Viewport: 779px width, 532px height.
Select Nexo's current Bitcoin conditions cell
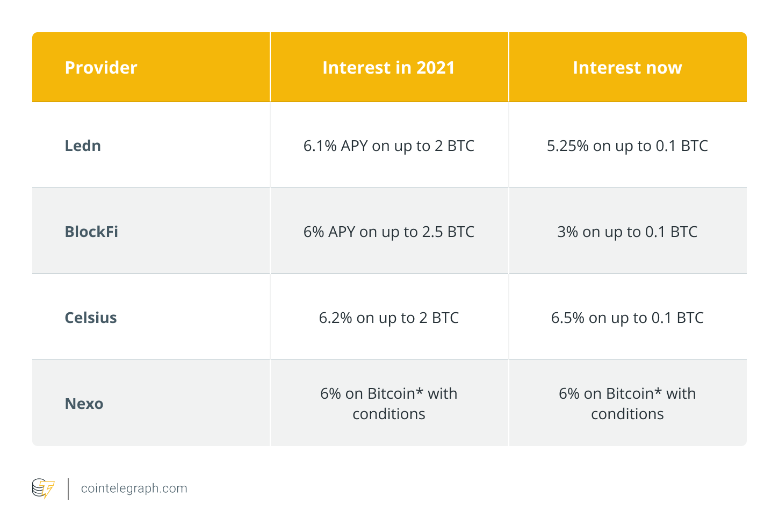627,404
